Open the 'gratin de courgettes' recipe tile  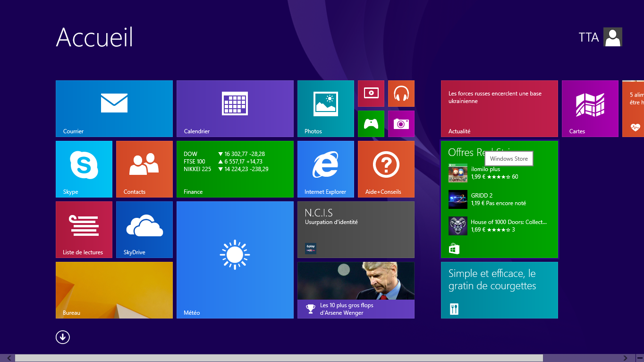(x=500, y=290)
